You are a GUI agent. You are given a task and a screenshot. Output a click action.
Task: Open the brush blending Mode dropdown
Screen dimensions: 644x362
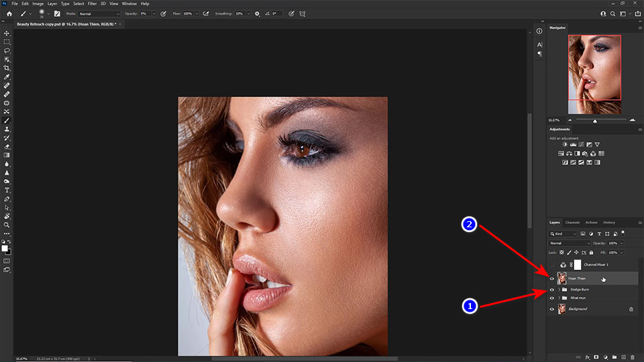(99, 13)
